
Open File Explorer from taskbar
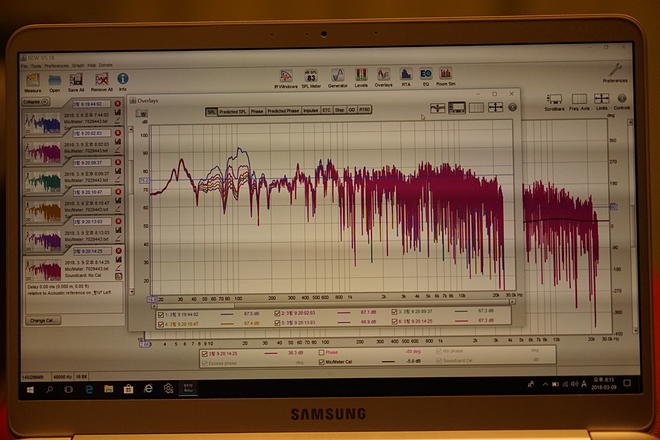(109, 389)
